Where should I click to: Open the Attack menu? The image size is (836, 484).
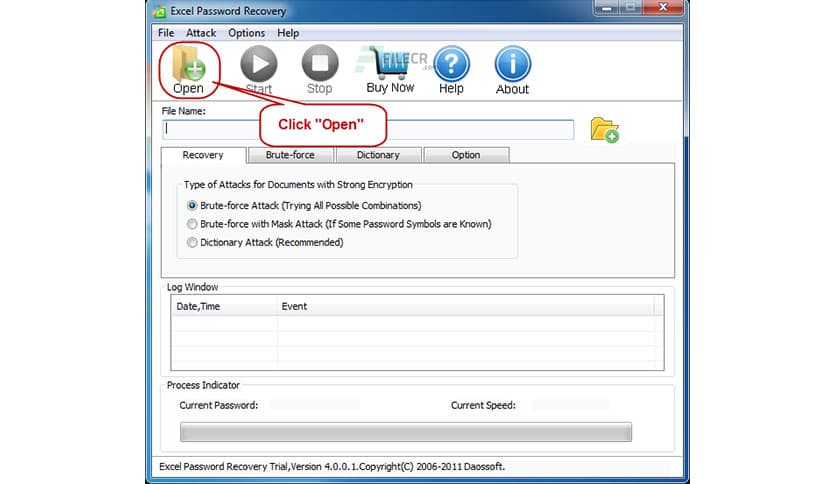point(201,33)
